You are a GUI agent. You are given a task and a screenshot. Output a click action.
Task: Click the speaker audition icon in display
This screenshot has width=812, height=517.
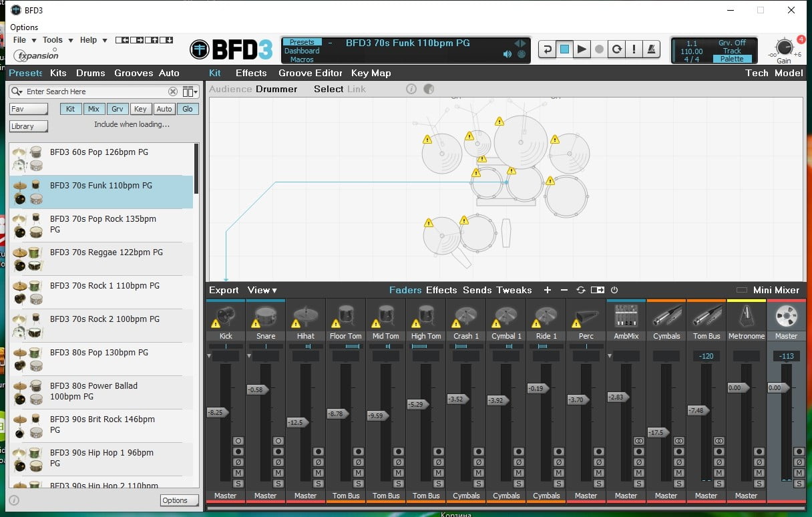point(507,54)
